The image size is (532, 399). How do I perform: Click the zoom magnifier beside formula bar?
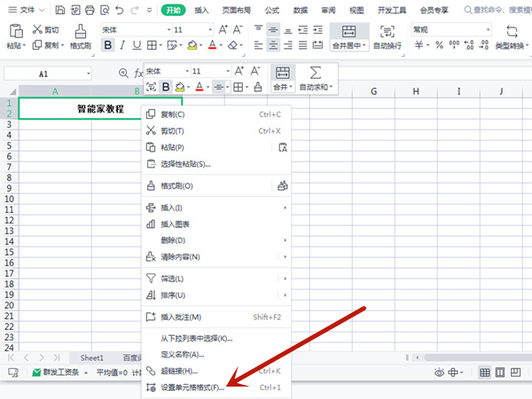(x=123, y=73)
